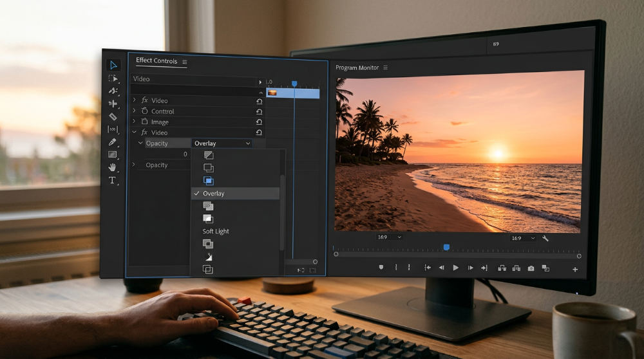Click the Mark In button
The image size is (644, 359).
click(x=396, y=267)
